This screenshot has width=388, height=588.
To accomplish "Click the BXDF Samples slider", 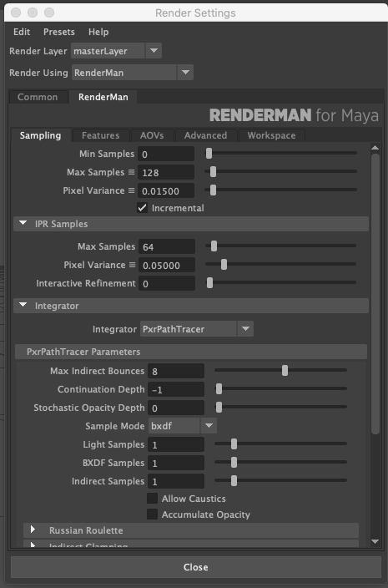I will point(280,463).
